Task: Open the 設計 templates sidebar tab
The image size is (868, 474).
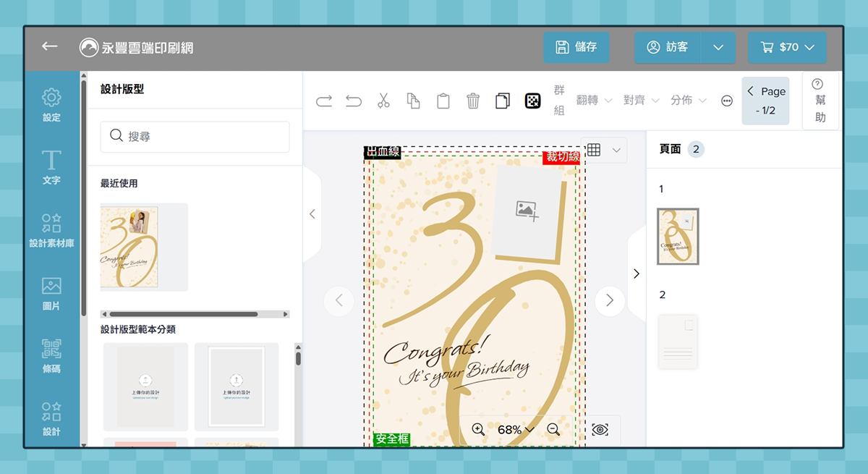Action: pos(51,420)
